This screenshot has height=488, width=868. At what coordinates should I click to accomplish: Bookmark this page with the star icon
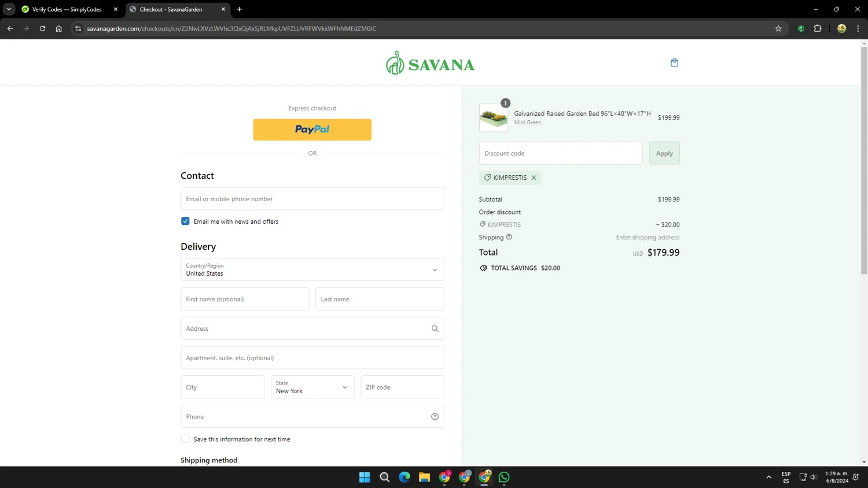pos(778,28)
